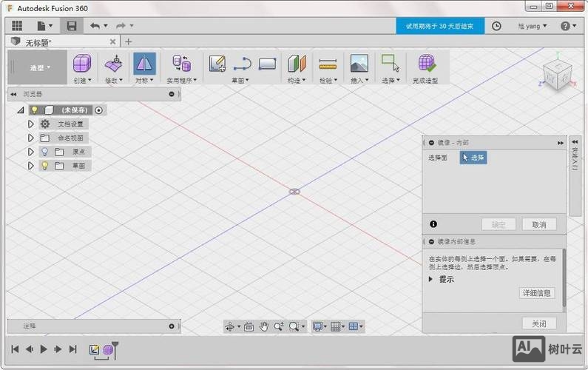
Task: Select the Pan hand tool in navigation bar
Action: (x=264, y=326)
